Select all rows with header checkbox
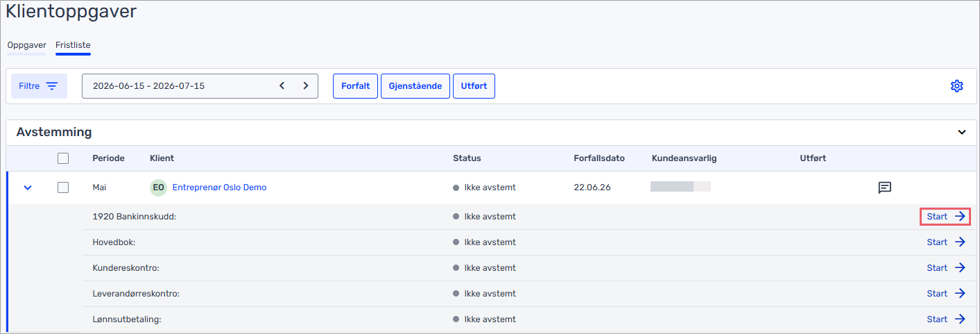980x334 pixels. pos(63,158)
